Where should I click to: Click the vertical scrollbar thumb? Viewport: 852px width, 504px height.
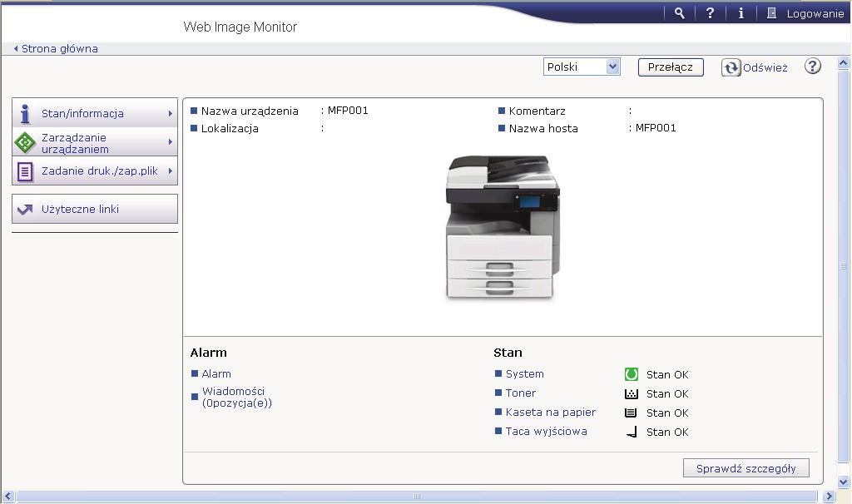(844, 266)
